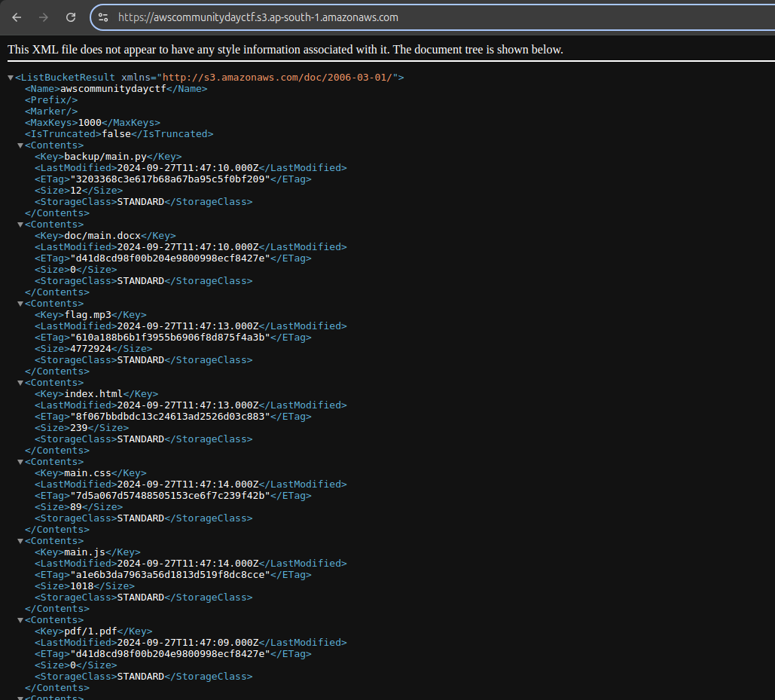Collapse the Contents node for backup/main.py
775x700 pixels.
pyautogui.click(x=20, y=145)
